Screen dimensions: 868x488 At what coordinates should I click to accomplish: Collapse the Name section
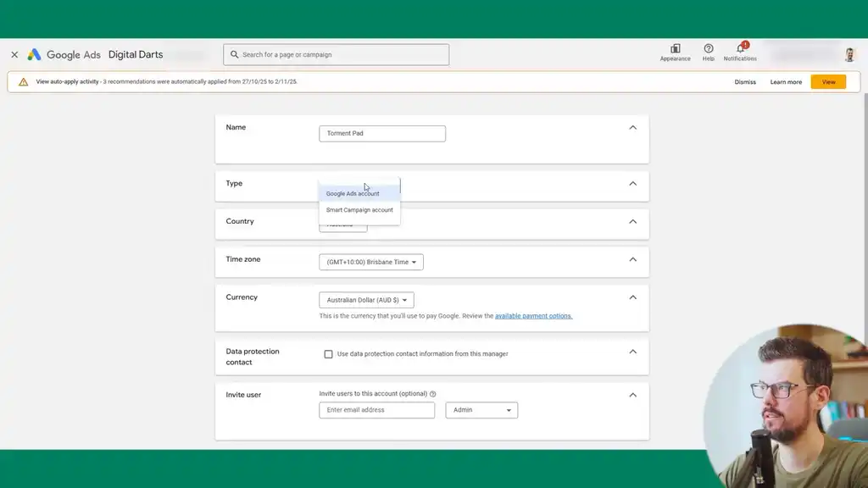pos(632,127)
